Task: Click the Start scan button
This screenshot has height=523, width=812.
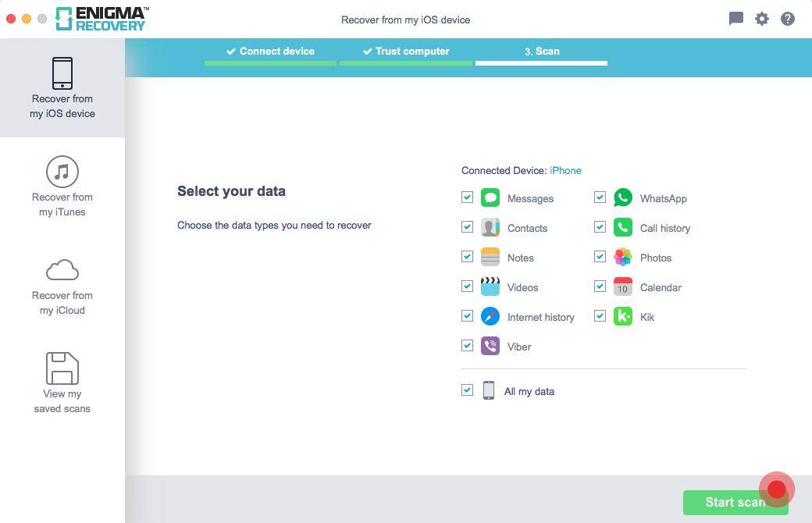Action: pyautogui.click(x=735, y=502)
